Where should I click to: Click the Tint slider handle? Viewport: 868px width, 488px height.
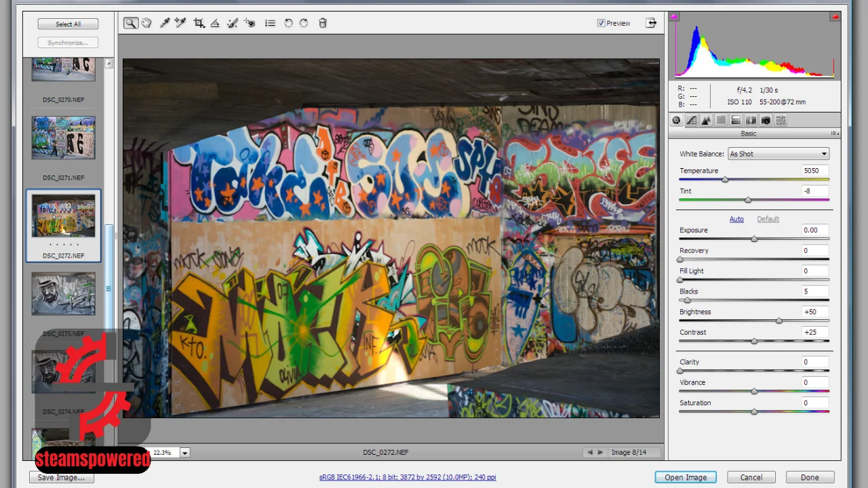748,200
